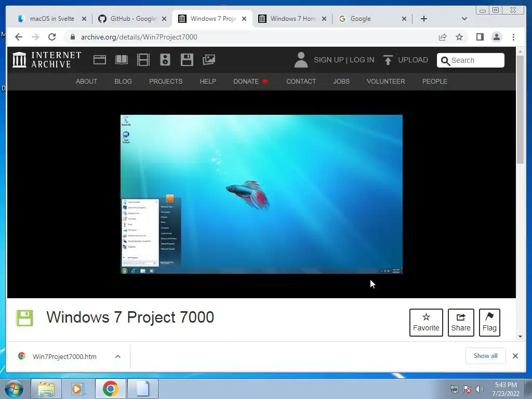Image resolution: width=532 pixels, height=399 pixels.
Task: Open the Chrome profile avatar
Action: pos(496,37)
